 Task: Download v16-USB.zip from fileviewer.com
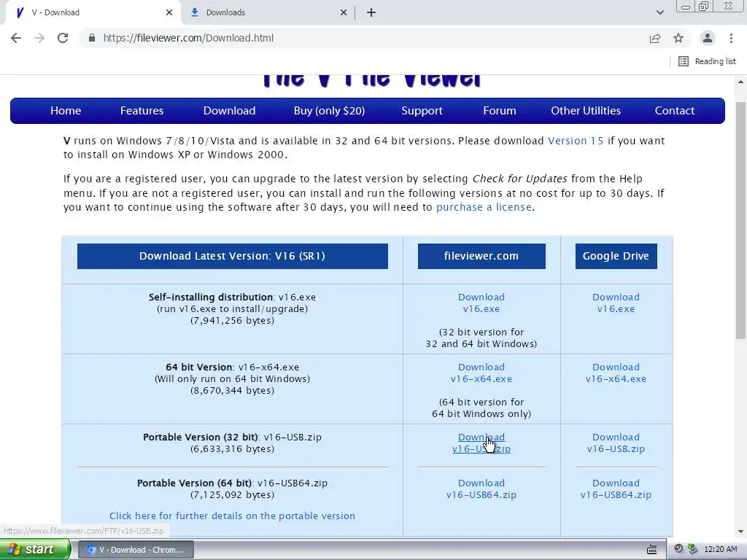(x=481, y=443)
